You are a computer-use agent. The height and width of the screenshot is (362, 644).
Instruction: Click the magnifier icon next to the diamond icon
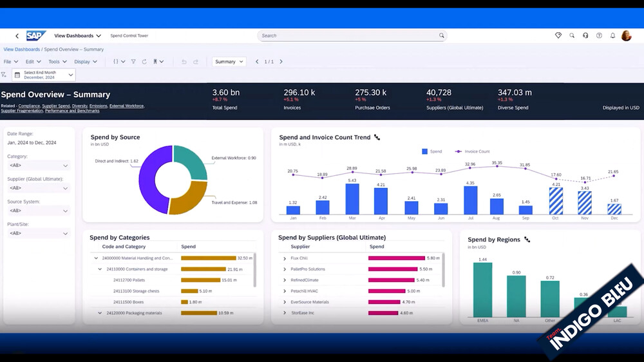(572, 35)
